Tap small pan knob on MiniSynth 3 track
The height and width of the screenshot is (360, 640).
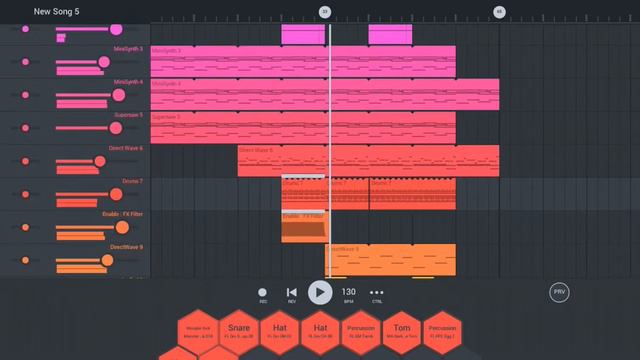tap(25, 62)
